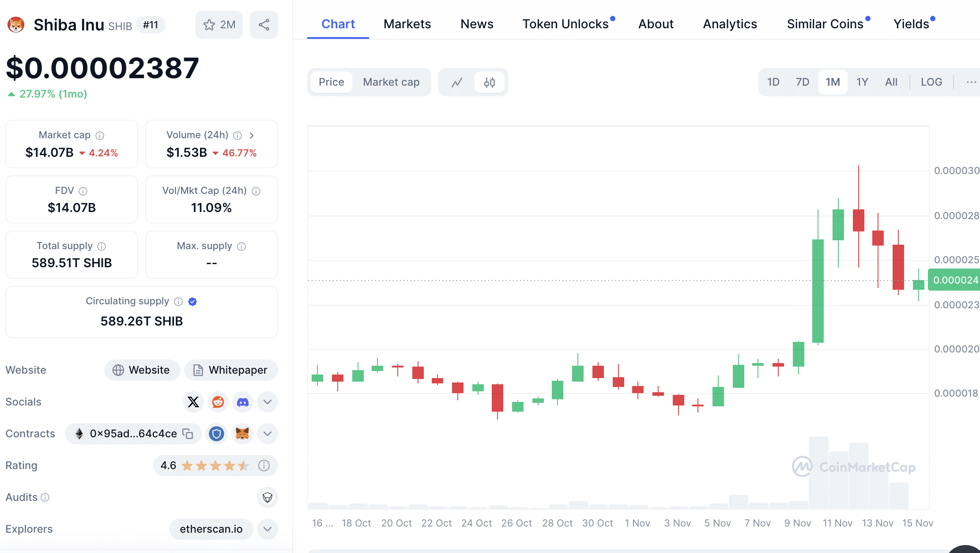Click the current price label 0.000024
Viewport: 980px width, 553px height.
click(x=954, y=280)
